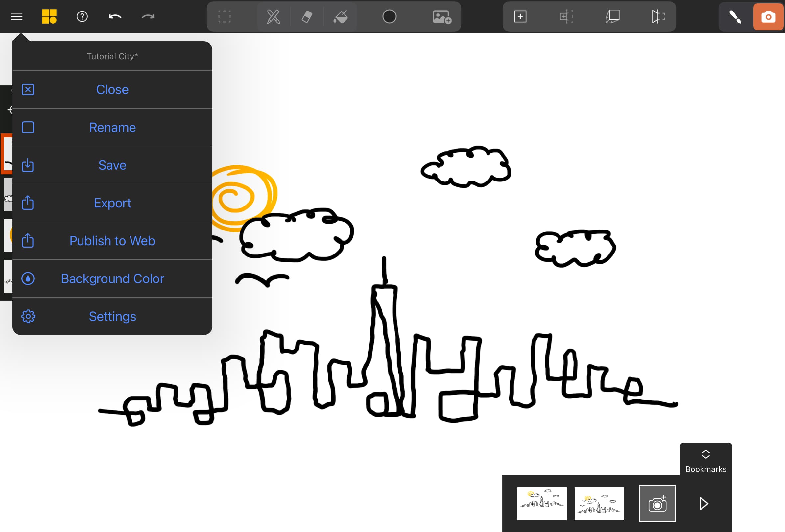Choose Close from the document menu

[112, 89]
